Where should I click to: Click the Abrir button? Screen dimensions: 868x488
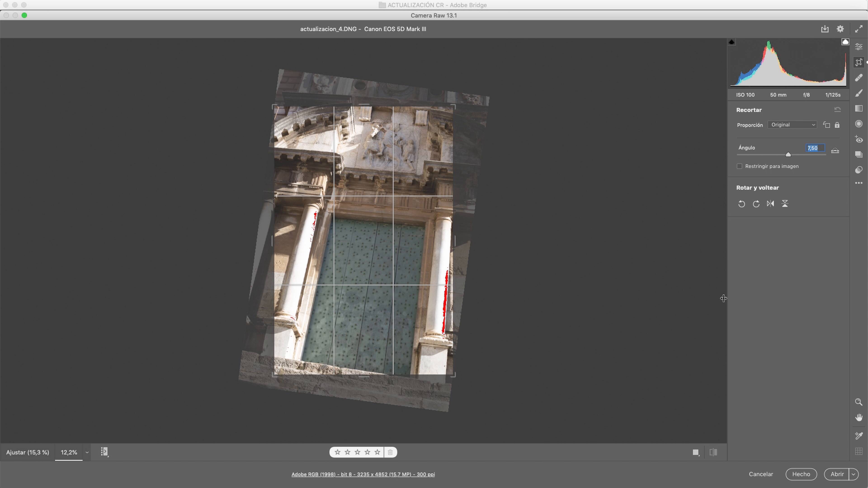pyautogui.click(x=837, y=474)
